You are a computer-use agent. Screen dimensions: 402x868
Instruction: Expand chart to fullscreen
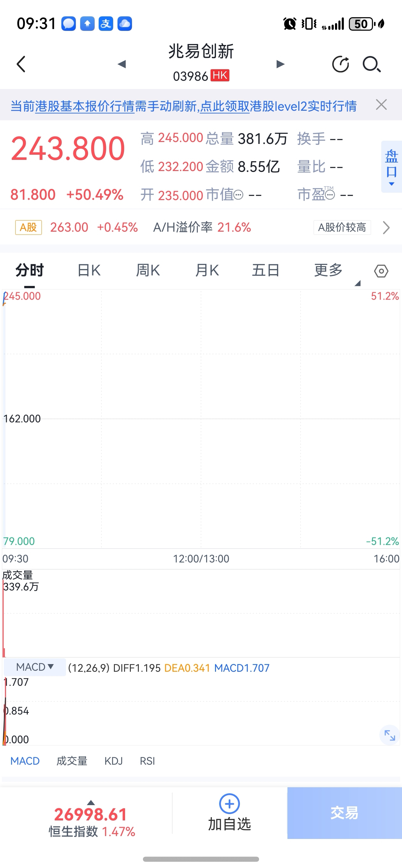click(390, 735)
